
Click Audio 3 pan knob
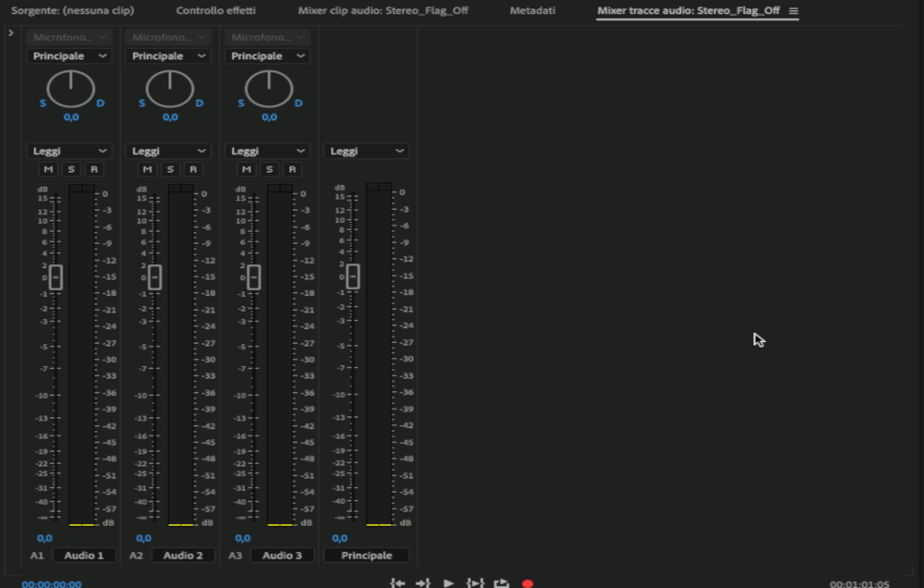coord(269,89)
